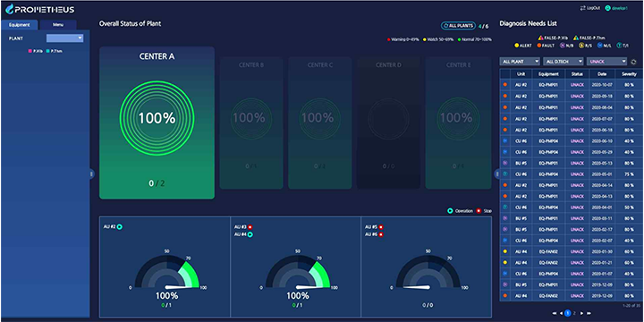Open the ALL PLANT filter dropdown
This screenshot has height=322, width=644.
point(520,62)
